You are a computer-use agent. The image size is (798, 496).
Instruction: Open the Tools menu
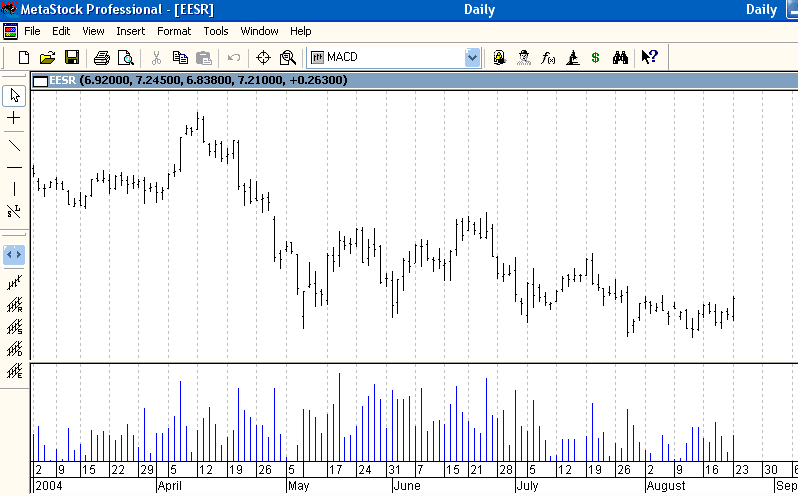[216, 31]
